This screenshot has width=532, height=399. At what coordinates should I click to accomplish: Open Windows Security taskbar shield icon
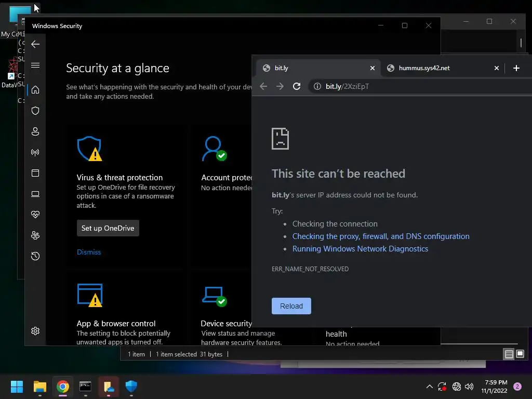click(x=131, y=387)
